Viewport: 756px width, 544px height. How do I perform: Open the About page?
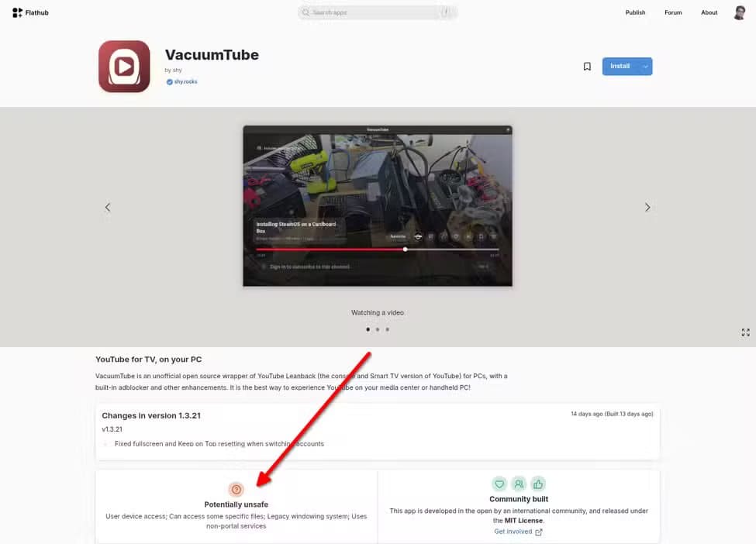click(709, 12)
